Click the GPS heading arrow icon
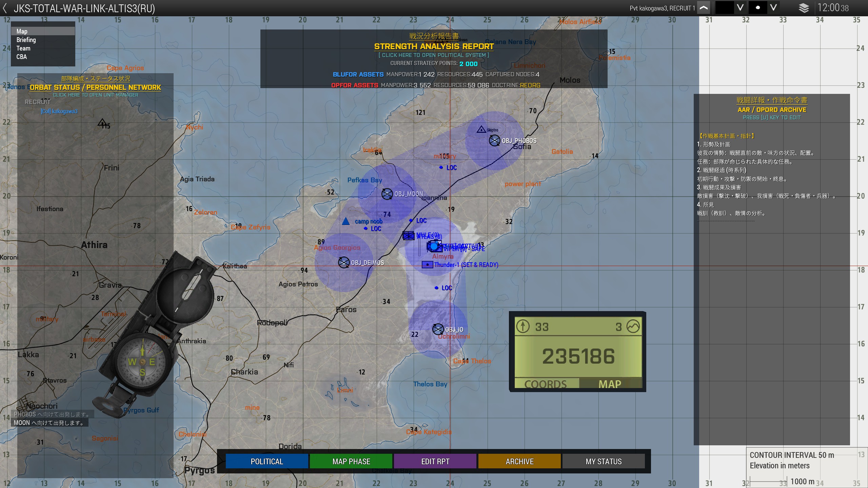The image size is (868, 488). click(523, 326)
